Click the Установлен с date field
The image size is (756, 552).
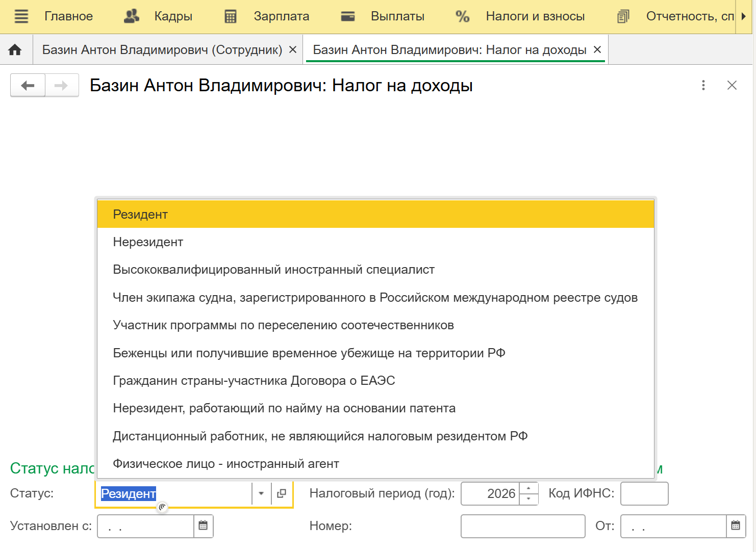(145, 526)
